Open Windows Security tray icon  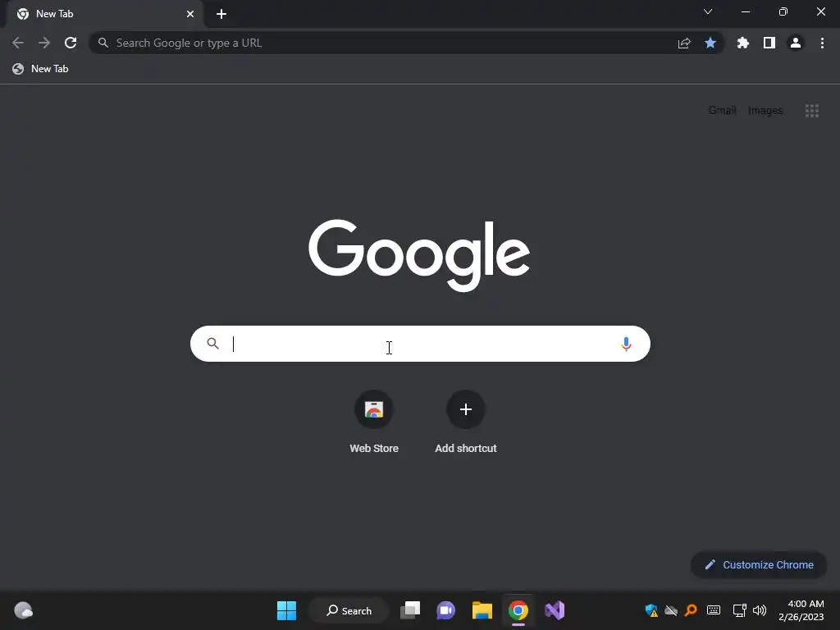[651, 610]
